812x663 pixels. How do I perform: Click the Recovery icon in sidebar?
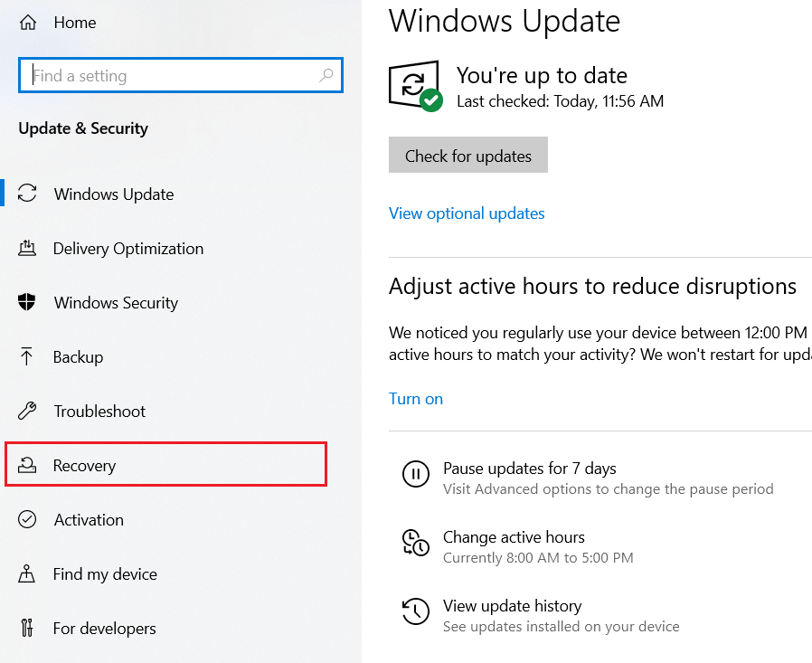coord(27,465)
